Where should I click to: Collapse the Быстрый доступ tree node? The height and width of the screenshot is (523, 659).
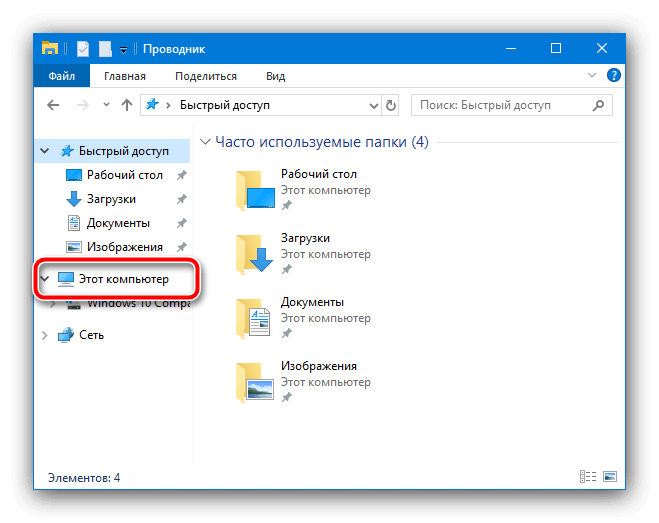click(x=45, y=151)
